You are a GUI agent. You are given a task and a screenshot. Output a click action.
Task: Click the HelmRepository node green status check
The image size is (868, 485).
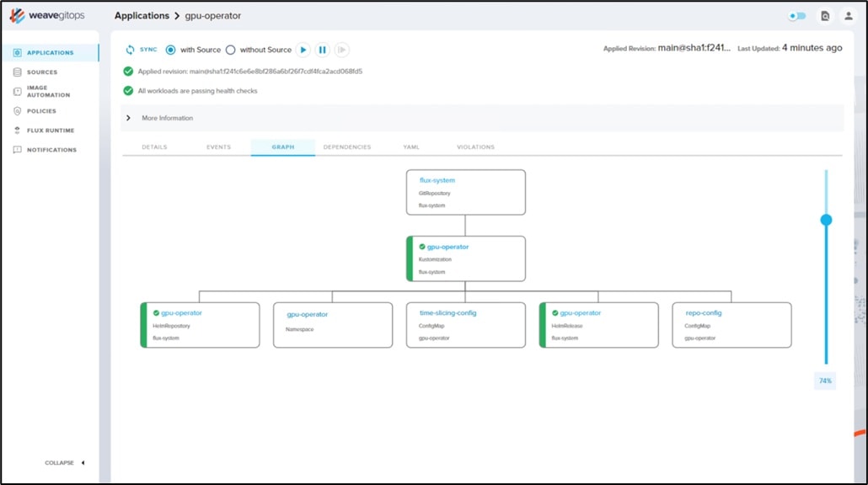(x=156, y=313)
